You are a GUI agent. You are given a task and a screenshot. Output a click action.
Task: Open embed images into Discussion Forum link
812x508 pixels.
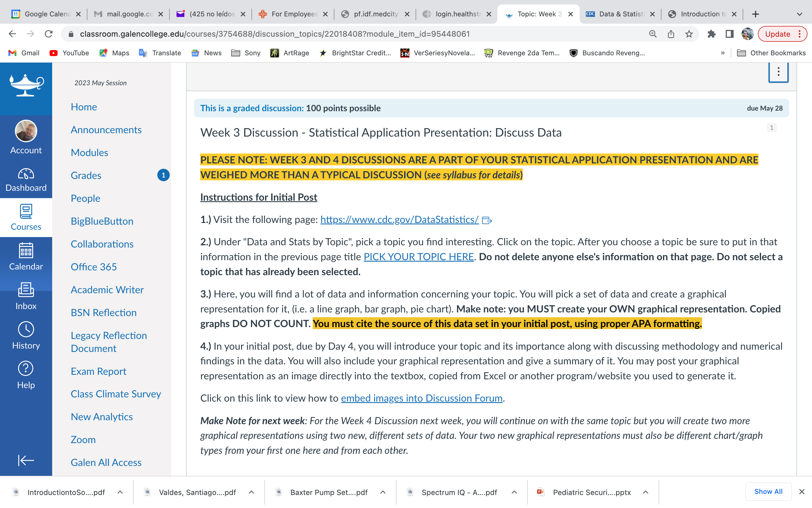(422, 398)
